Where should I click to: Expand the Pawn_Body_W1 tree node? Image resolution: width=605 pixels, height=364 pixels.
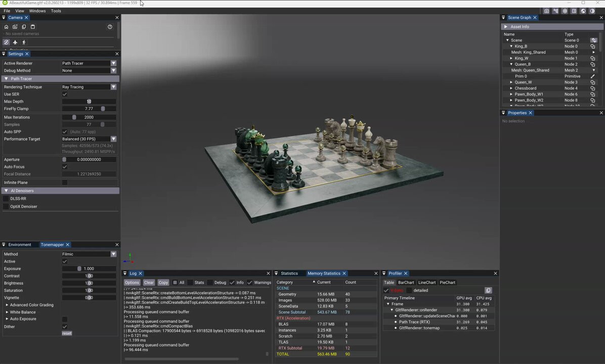511,94
